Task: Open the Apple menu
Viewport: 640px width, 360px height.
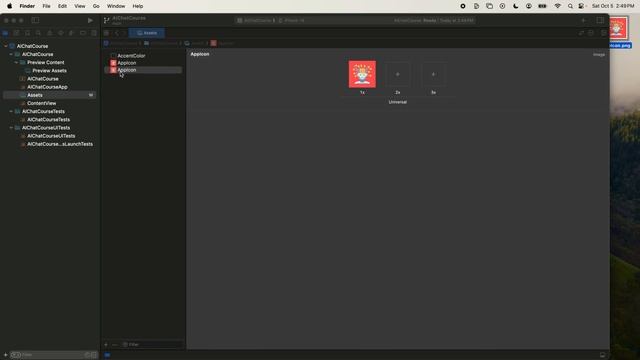Action: [x=9, y=6]
